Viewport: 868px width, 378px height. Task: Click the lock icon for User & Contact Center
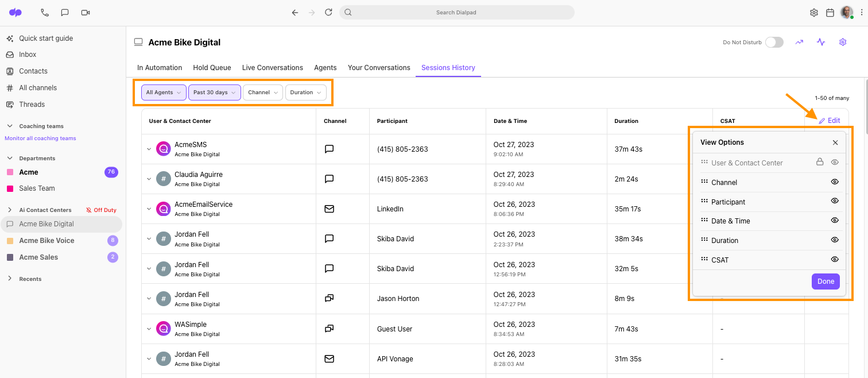coord(820,162)
